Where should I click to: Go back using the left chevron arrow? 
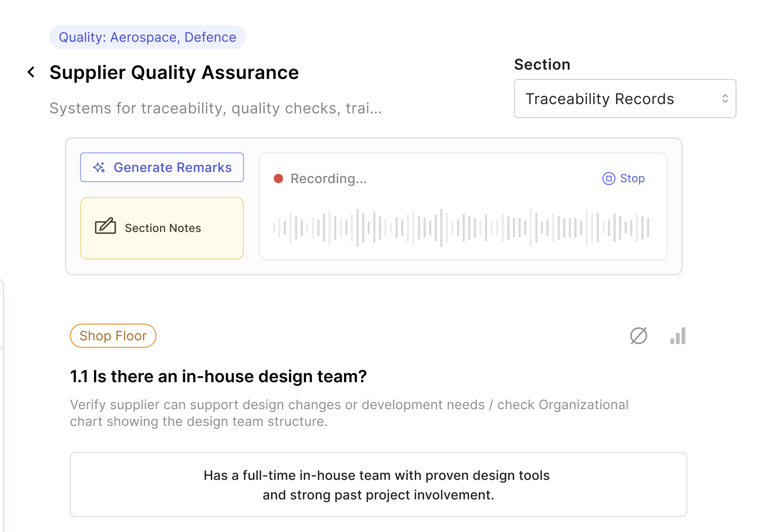coord(31,72)
